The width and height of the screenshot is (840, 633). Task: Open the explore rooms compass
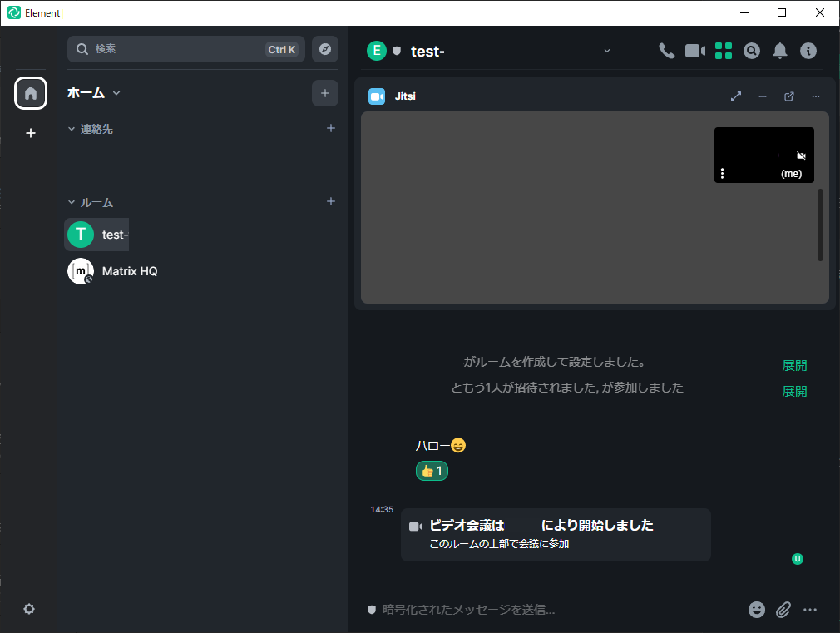point(324,49)
